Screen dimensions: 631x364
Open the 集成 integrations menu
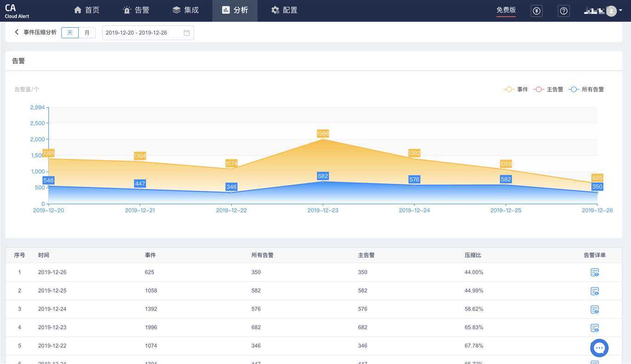[186, 10]
